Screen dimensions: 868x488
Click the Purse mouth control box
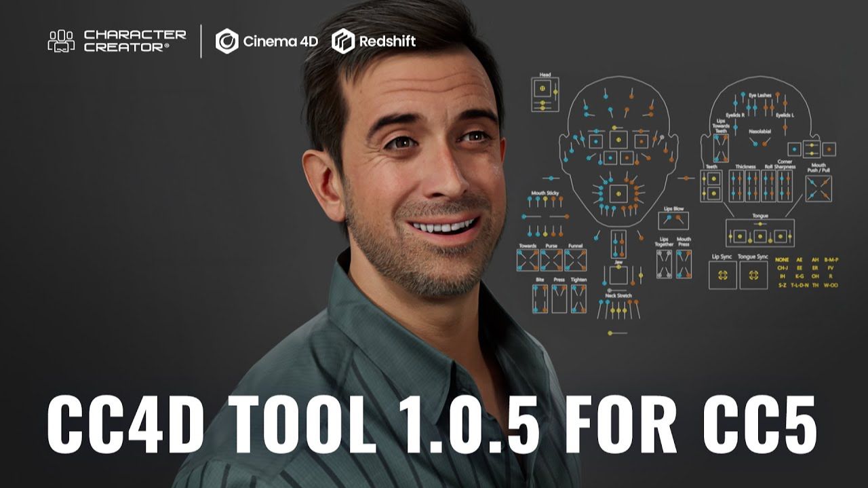(551, 260)
